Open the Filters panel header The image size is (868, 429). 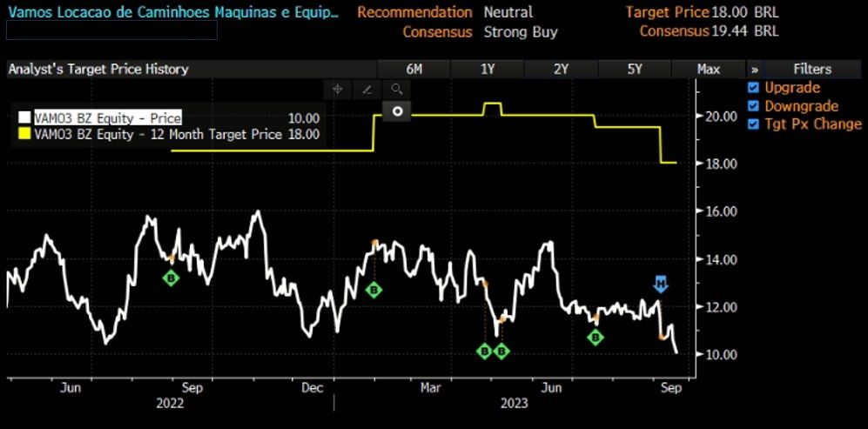(811, 69)
